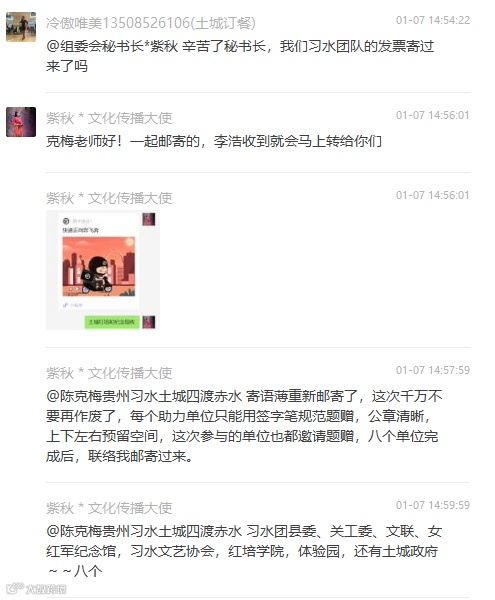Image resolution: width=495 pixels, height=600 pixels.
Task: Click small avatar beside green chat bubble
Action: (149, 322)
